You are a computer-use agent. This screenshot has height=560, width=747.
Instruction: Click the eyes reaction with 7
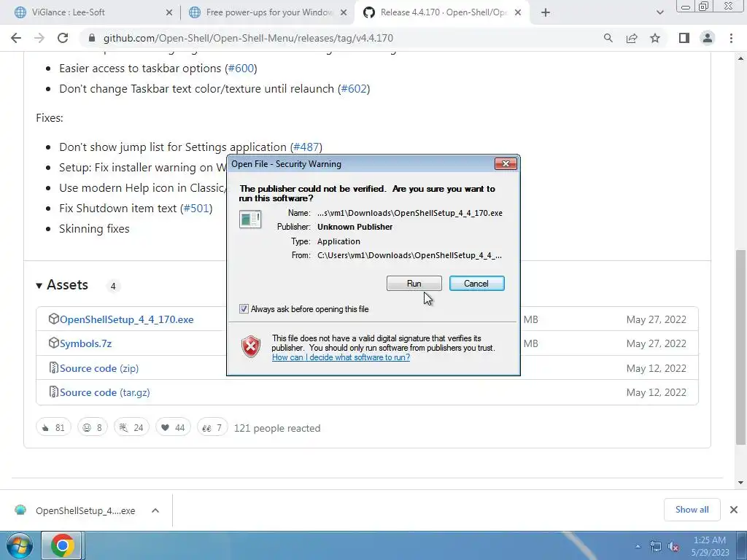212,427
